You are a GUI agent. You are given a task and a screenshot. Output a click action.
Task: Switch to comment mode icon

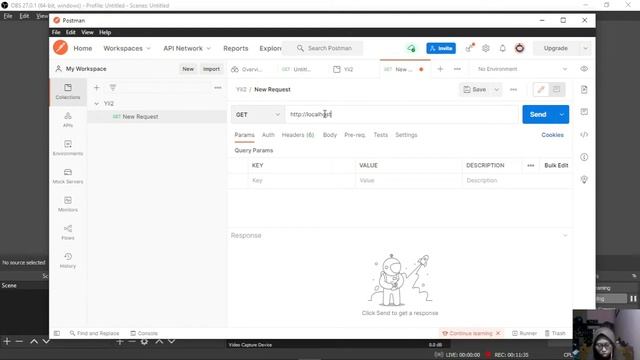[x=556, y=89]
